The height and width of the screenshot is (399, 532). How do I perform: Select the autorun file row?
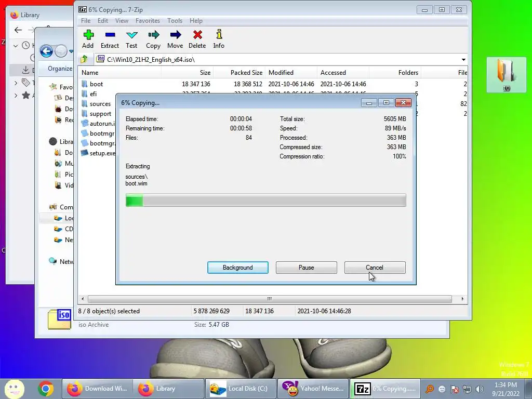[x=98, y=124]
